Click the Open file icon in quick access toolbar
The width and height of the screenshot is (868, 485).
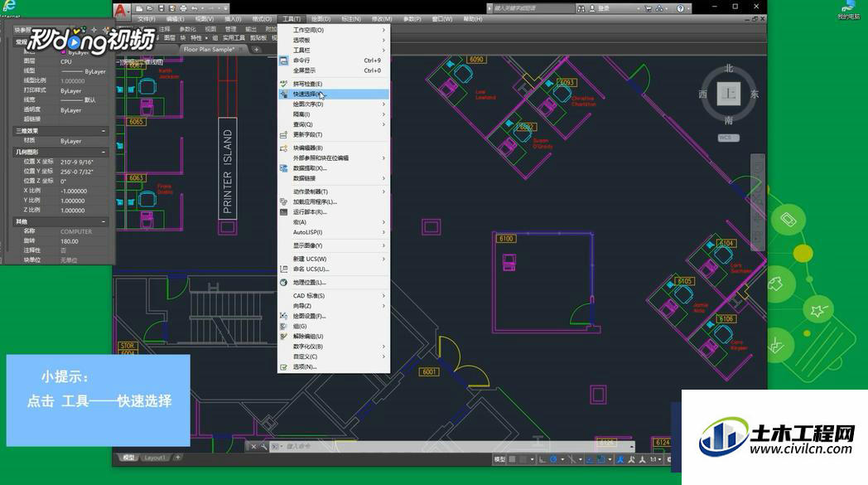click(150, 8)
